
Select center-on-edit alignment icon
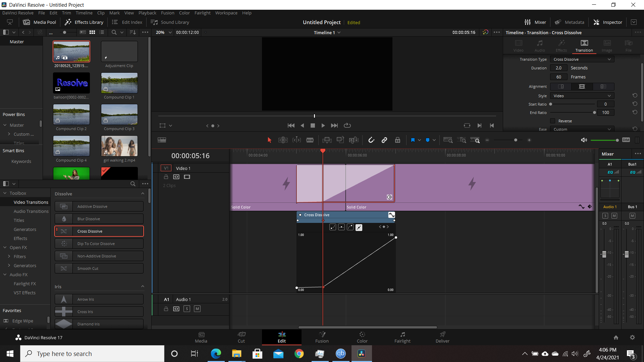(x=582, y=86)
